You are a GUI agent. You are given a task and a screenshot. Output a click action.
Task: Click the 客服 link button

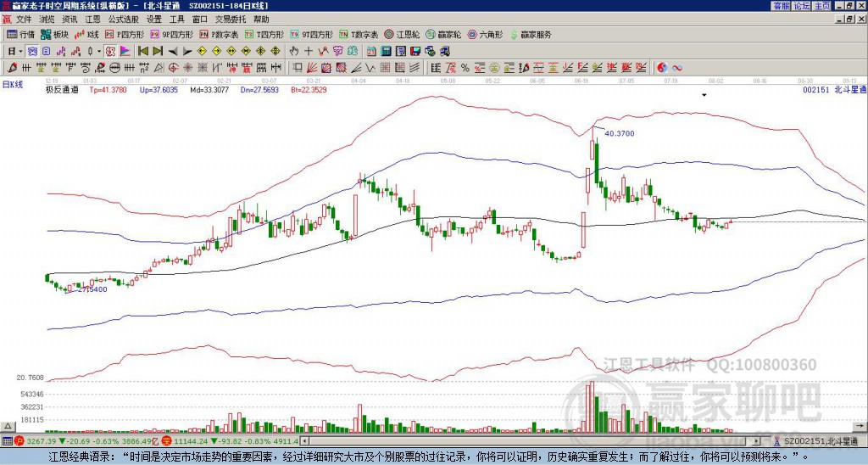781,6
